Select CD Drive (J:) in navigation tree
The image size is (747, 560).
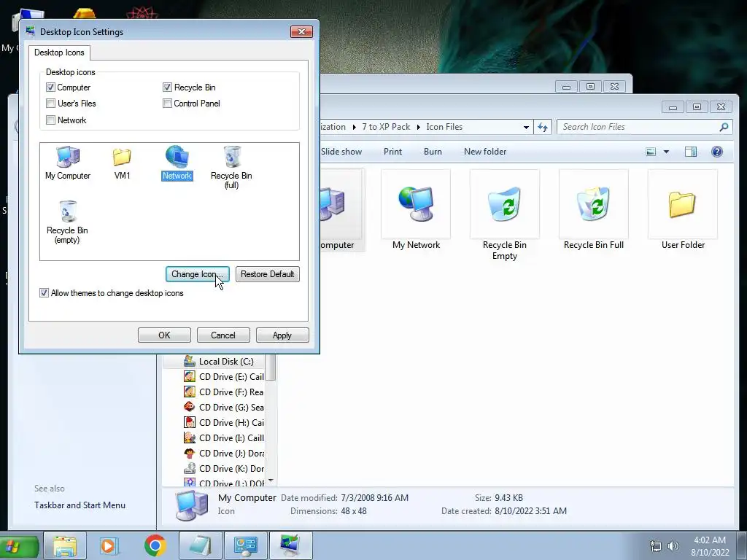(x=223, y=453)
